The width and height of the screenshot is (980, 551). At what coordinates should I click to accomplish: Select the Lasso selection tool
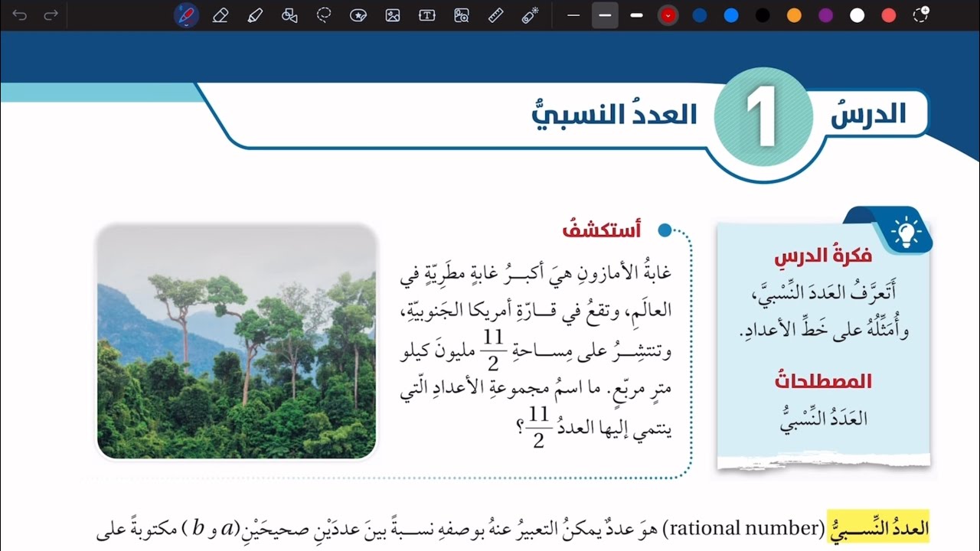point(324,15)
